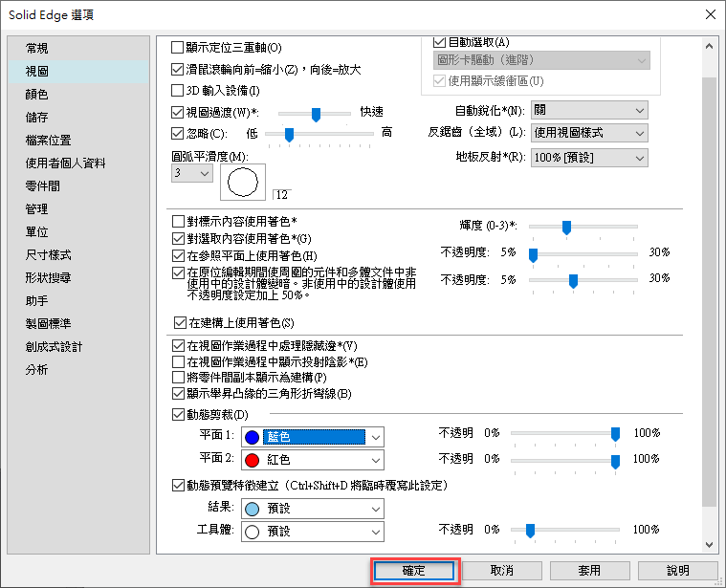The height and width of the screenshot is (588, 726).
Task: Go to 製圖標準 settings
Action: pos(48,324)
